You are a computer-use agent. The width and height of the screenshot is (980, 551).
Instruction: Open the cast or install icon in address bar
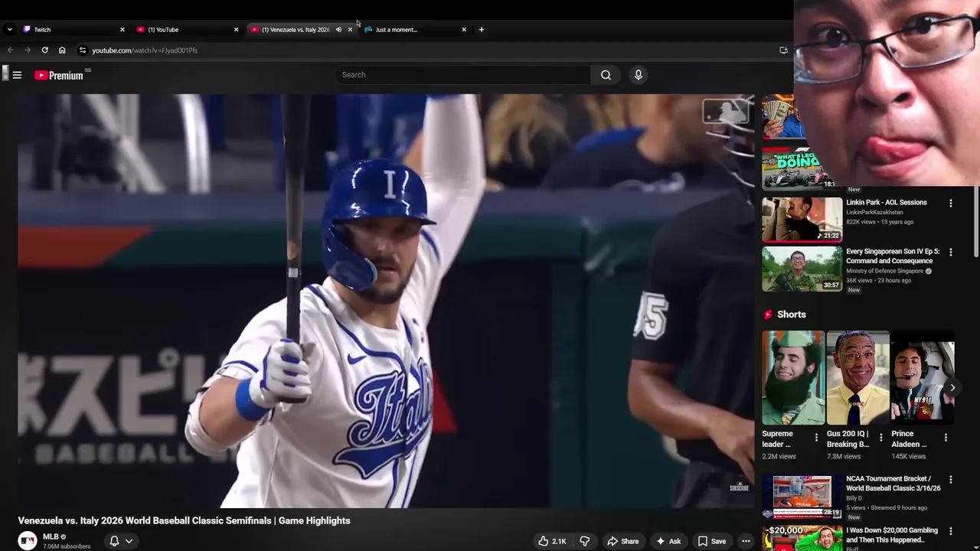(x=783, y=51)
